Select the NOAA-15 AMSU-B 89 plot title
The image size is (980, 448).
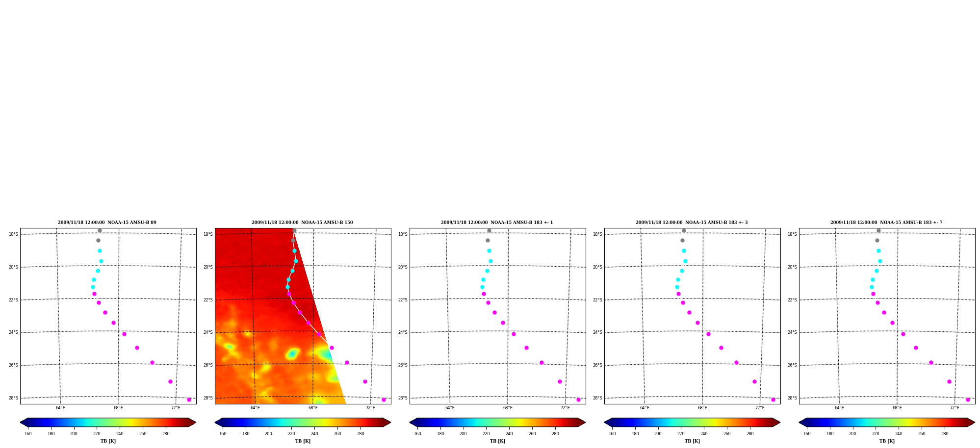[132, 223]
